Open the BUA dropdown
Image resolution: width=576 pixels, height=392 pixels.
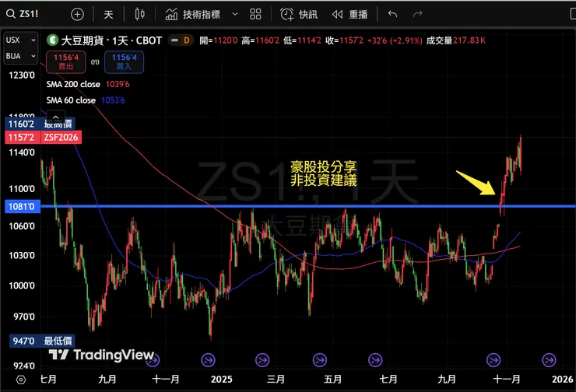(x=20, y=56)
